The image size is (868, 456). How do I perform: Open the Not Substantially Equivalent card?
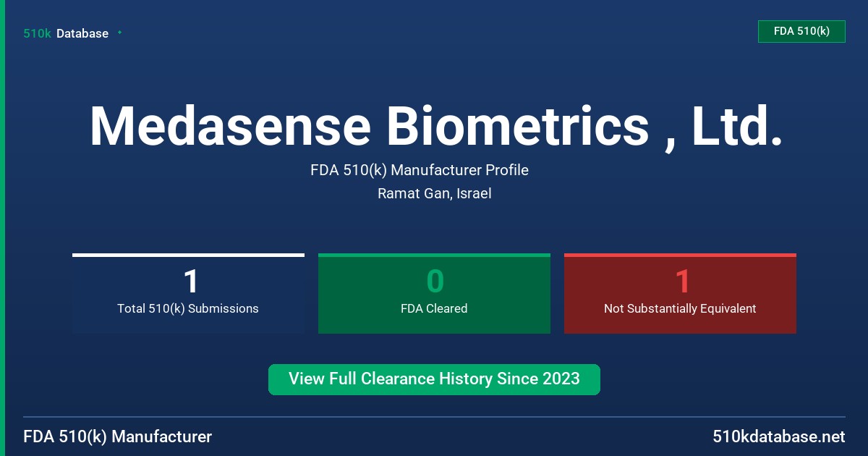[x=680, y=294]
